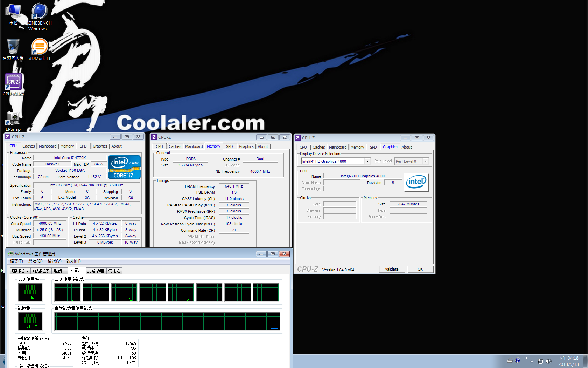
Task: Open the 檔案(F) menu in Task Manager
Action: coord(16,261)
